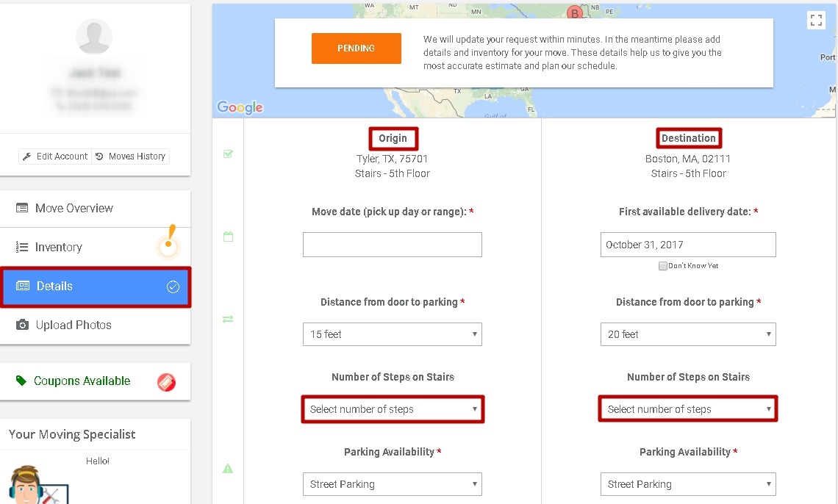Viewport: 838px width, 504px height.
Task: Click the green warning triangle icon
Action: point(228,469)
